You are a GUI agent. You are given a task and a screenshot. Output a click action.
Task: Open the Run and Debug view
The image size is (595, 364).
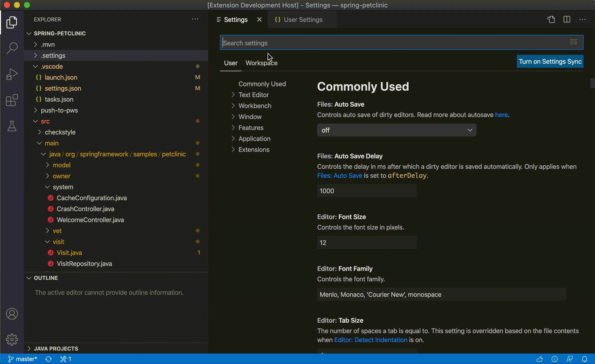12,74
